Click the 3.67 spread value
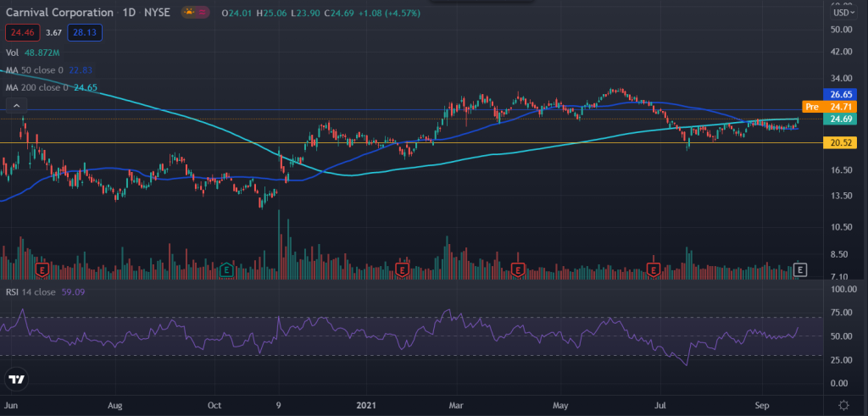This screenshot has width=868, height=416. coord(53,33)
